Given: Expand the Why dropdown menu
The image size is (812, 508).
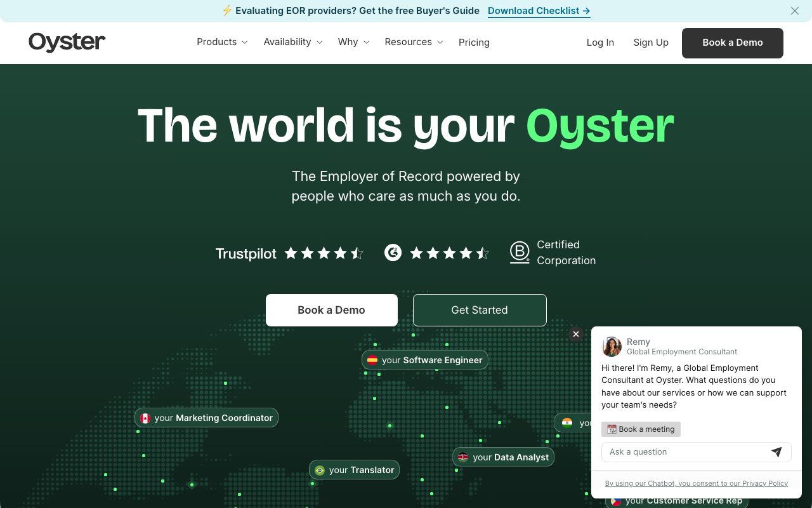Looking at the screenshot, I should tap(353, 42).
